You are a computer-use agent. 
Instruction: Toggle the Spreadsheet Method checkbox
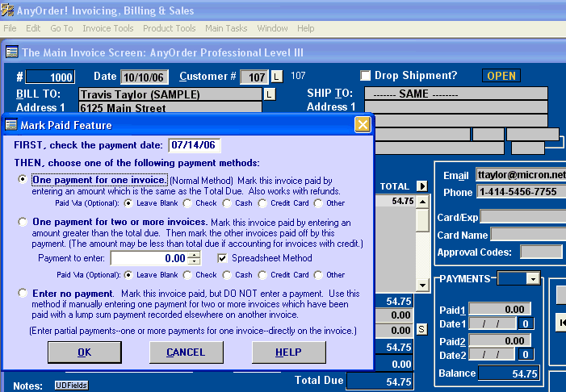pos(222,258)
